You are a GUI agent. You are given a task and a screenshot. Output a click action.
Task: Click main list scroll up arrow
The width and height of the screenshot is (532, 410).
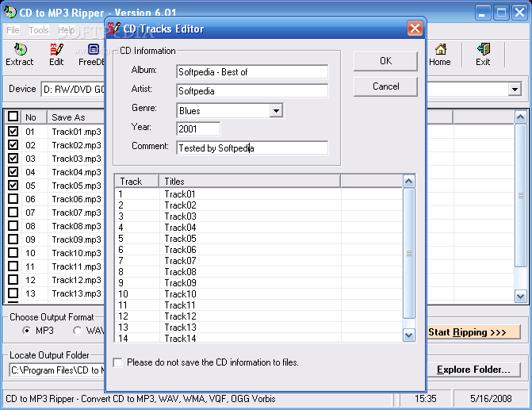pyautogui.click(x=520, y=117)
